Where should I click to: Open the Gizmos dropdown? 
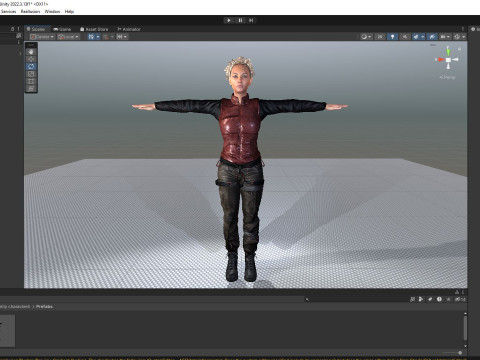pos(459,37)
